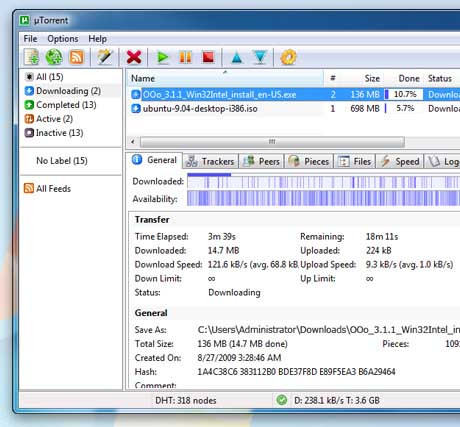Click the horizontal scrollbar thumb in torrent list

click(272, 142)
